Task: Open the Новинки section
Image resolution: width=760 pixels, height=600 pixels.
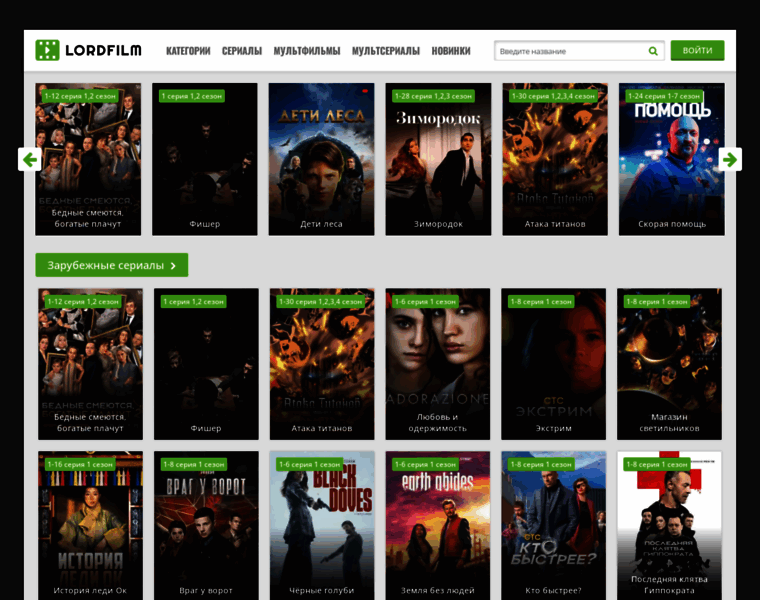Action: pyautogui.click(x=451, y=51)
